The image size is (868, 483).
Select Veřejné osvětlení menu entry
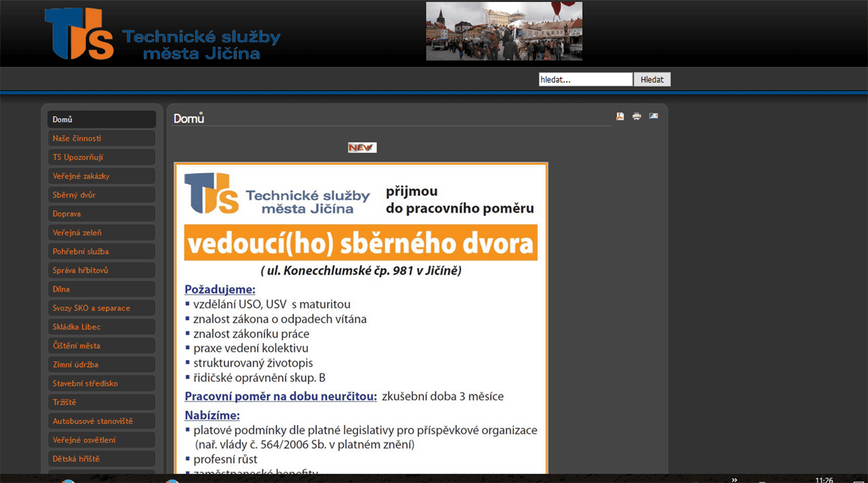[x=102, y=440]
